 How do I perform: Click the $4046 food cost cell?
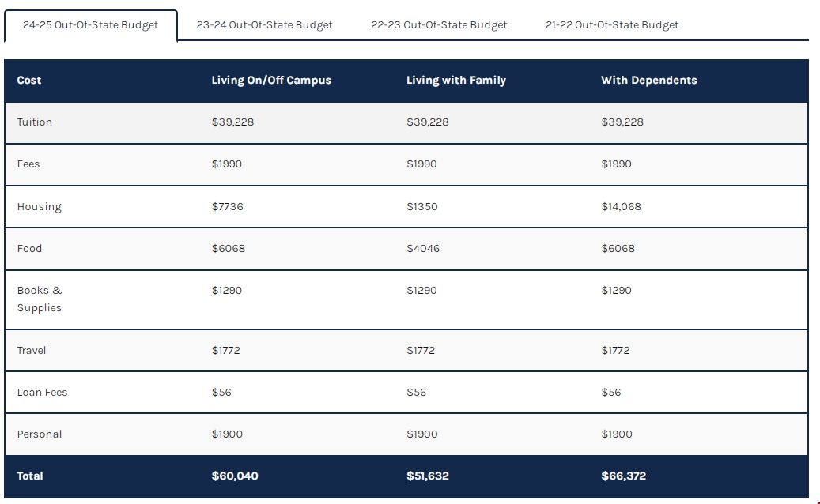[x=423, y=249]
